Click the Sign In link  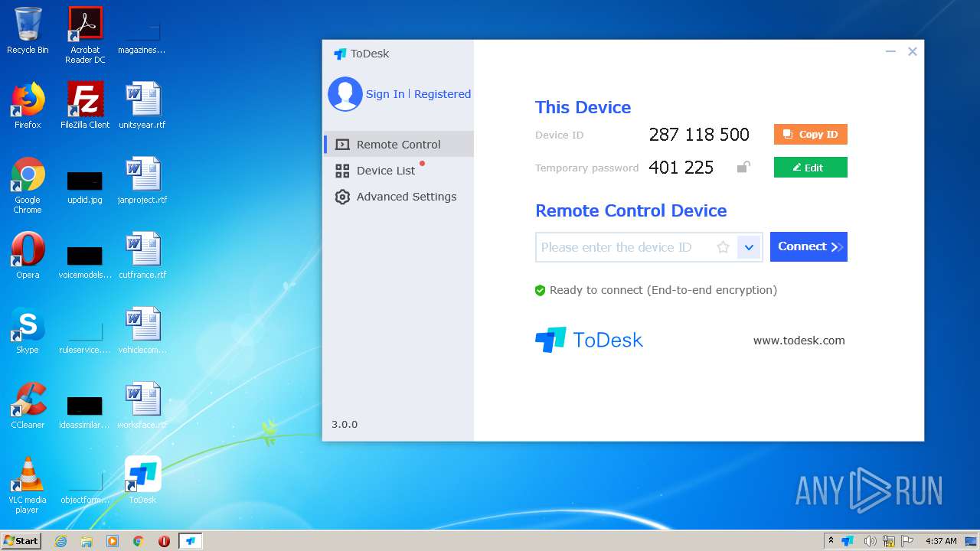pos(385,94)
